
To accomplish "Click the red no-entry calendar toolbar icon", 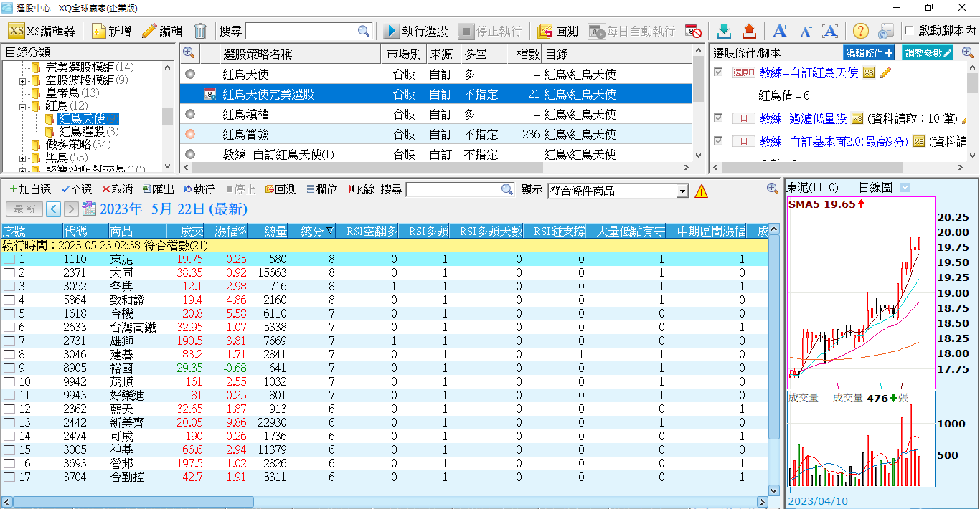I will (x=693, y=32).
